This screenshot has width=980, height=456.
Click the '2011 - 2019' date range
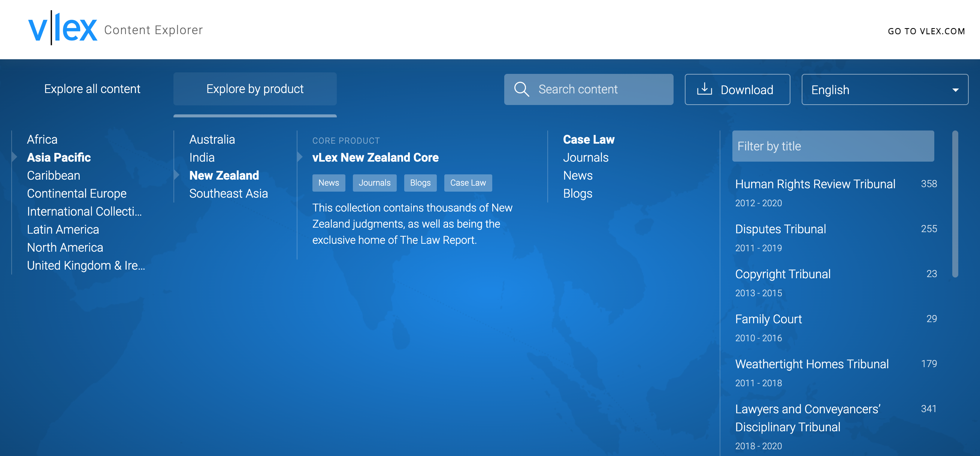[x=758, y=248]
